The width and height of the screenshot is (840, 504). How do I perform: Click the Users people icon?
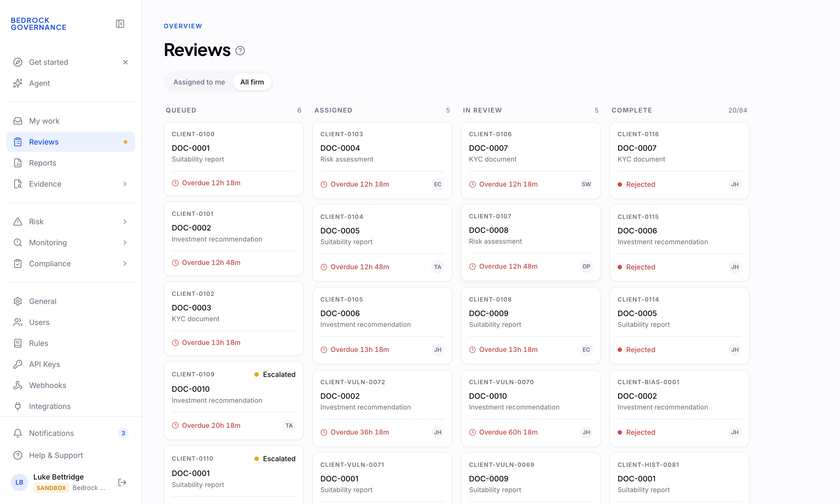point(18,322)
